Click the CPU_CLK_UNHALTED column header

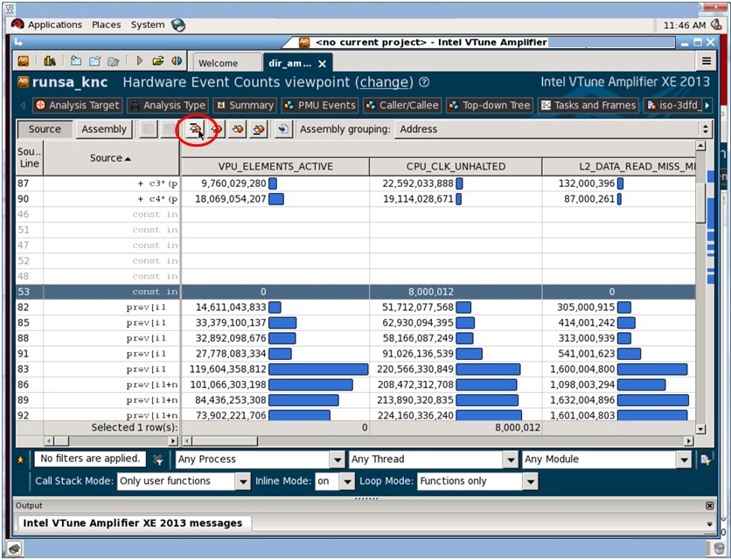tap(456, 167)
